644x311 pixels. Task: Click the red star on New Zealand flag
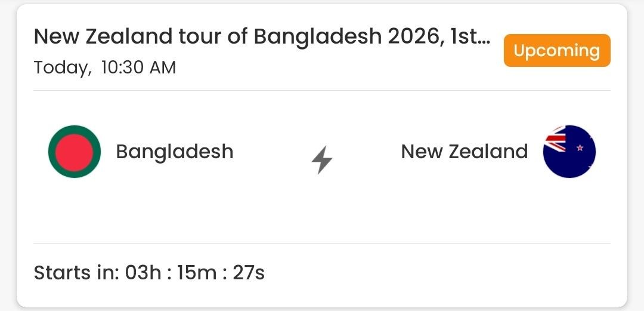point(579,148)
